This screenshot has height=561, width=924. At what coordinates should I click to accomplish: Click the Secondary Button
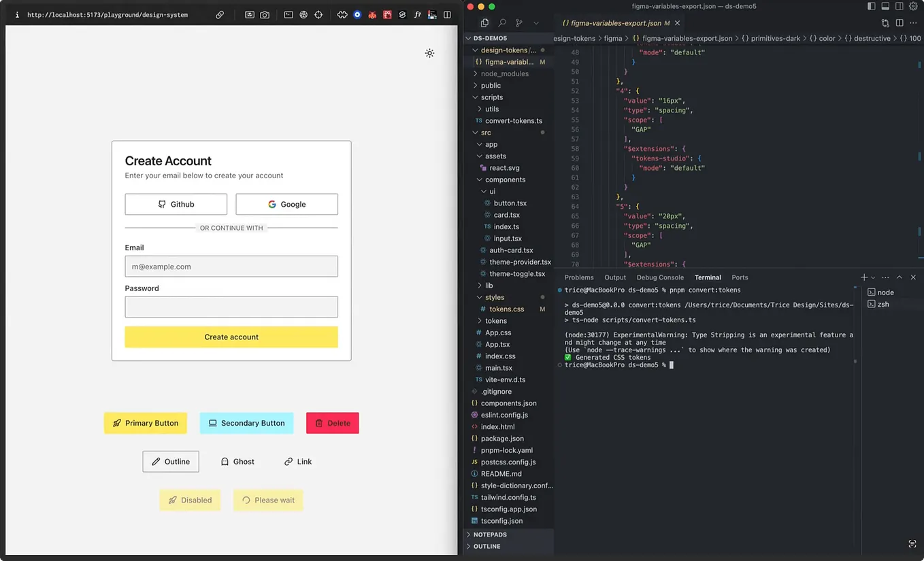click(x=246, y=423)
